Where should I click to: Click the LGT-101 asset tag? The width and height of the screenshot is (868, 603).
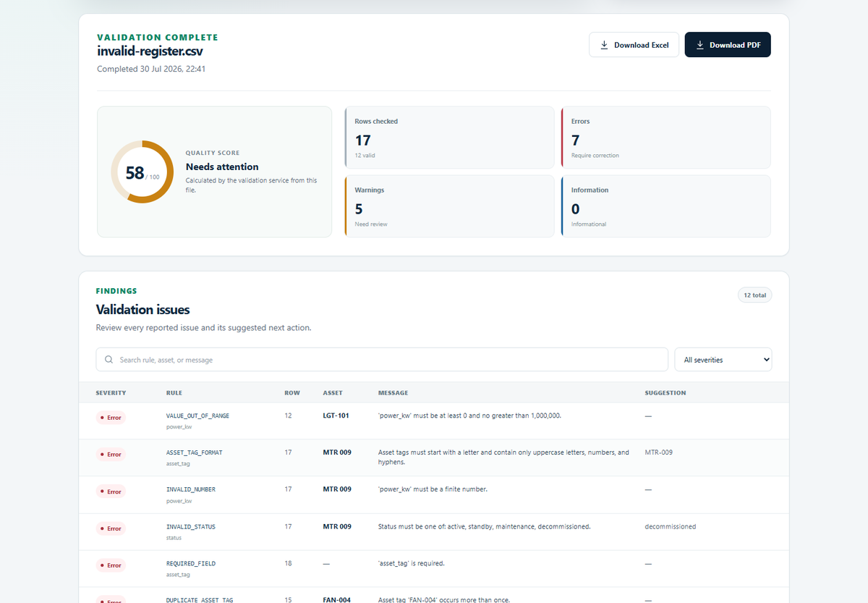(336, 416)
